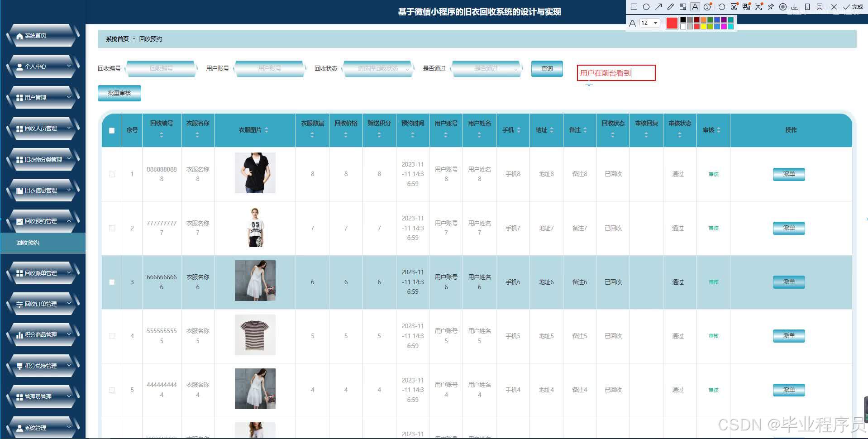
Task: Save the screenshot with download icon
Action: point(795,7)
